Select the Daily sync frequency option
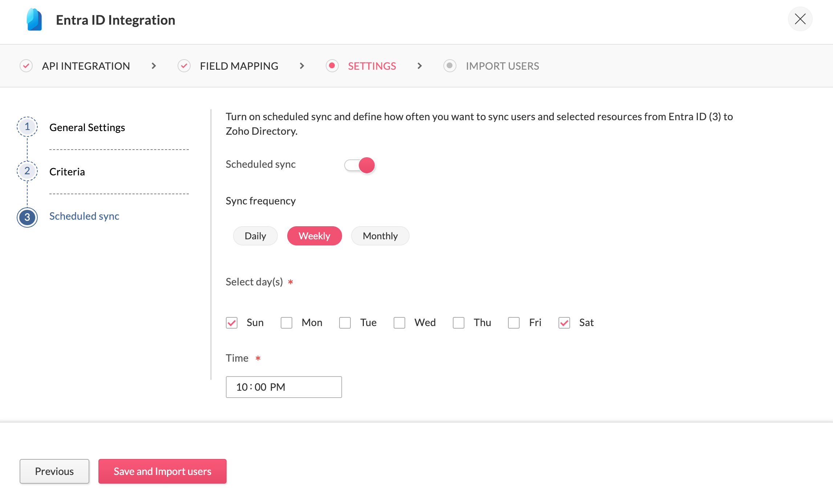 click(255, 236)
